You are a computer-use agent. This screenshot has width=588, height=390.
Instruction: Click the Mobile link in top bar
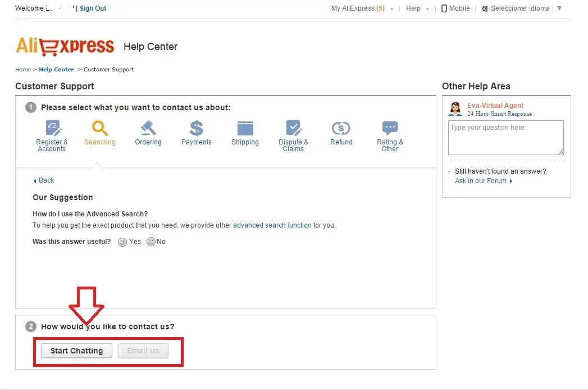(459, 8)
